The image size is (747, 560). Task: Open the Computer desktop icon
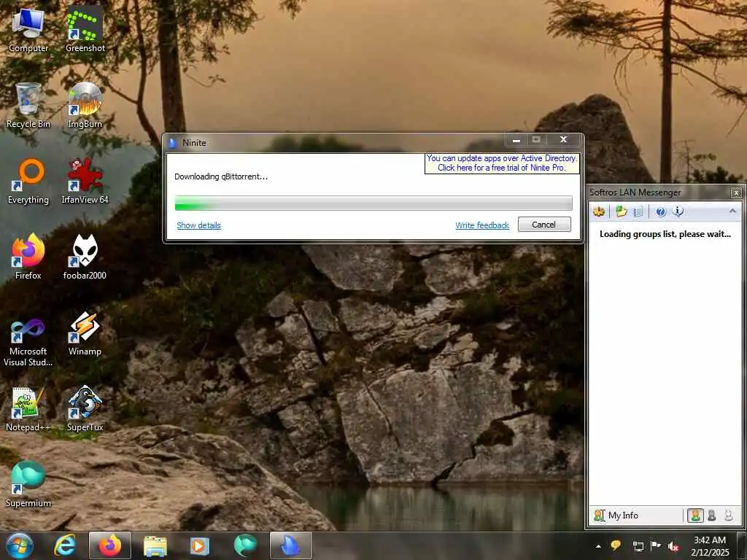click(28, 31)
